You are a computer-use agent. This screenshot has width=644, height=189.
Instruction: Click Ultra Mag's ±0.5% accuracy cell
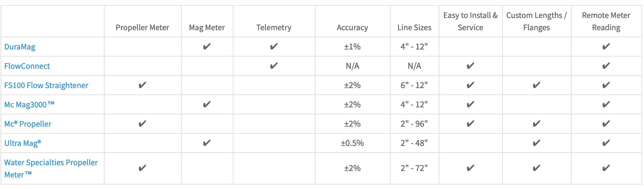pyautogui.click(x=352, y=143)
